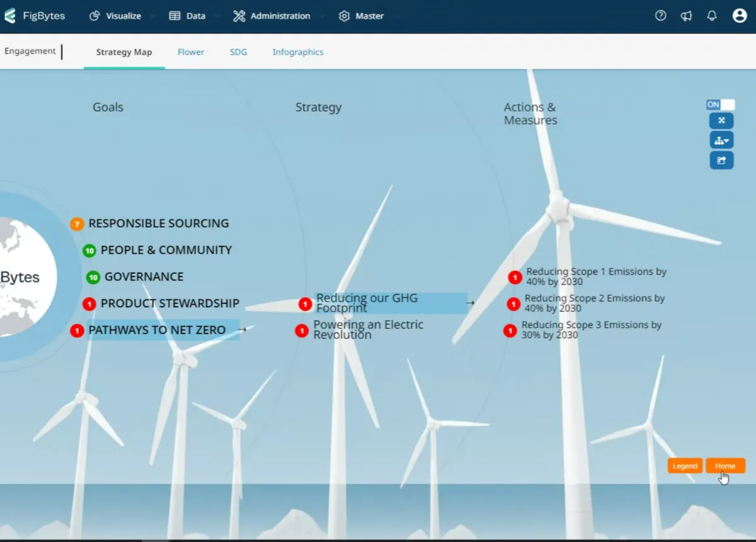Select Powering an Electric Revolution strategy

coord(369,330)
